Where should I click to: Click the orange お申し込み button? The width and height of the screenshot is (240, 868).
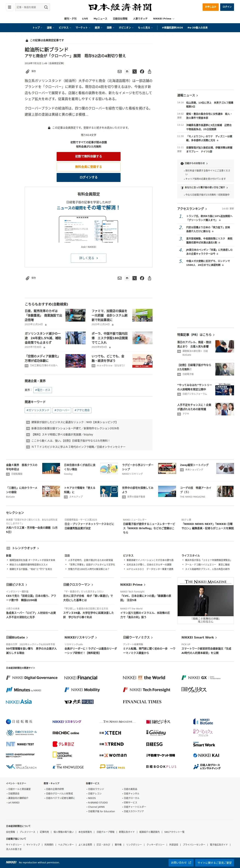[211, 7]
